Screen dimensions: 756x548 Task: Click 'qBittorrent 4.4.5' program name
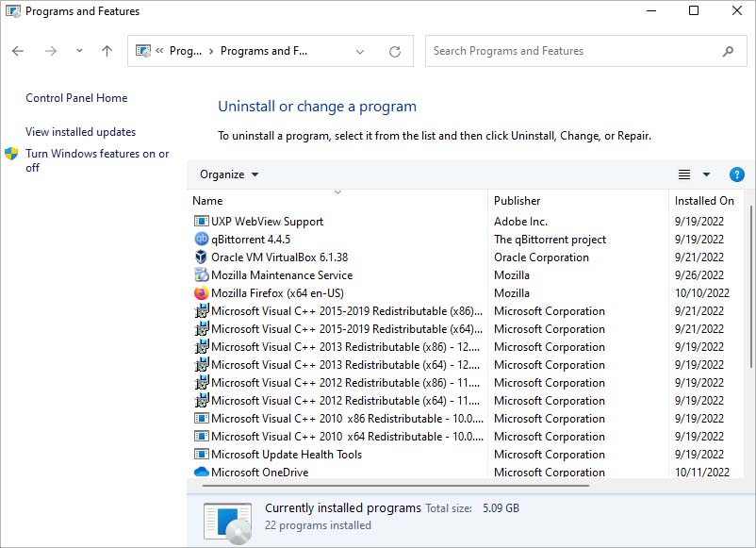251,240
